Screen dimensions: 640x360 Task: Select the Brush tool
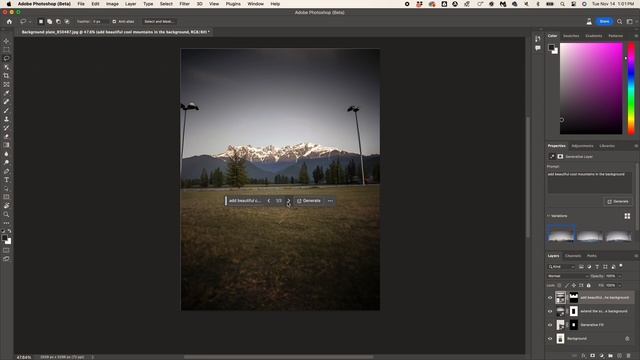point(6,110)
